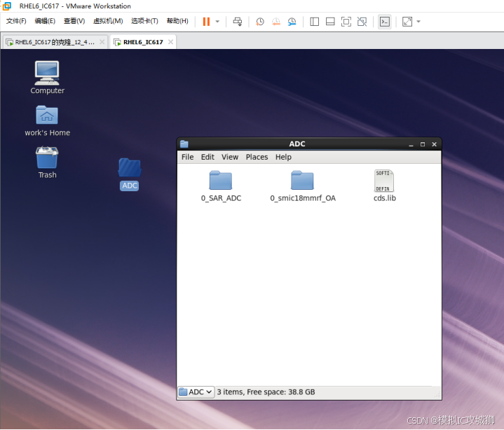Click the '3 items, Free space: 38.8 GB' status text

(266, 392)
